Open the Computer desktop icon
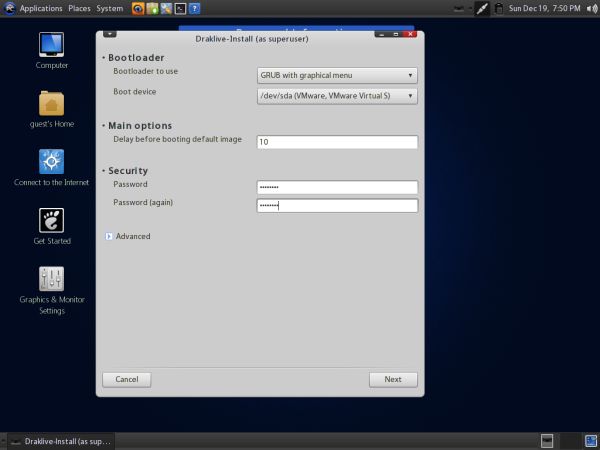Viewport: 600px width, 450px height. 52,51
